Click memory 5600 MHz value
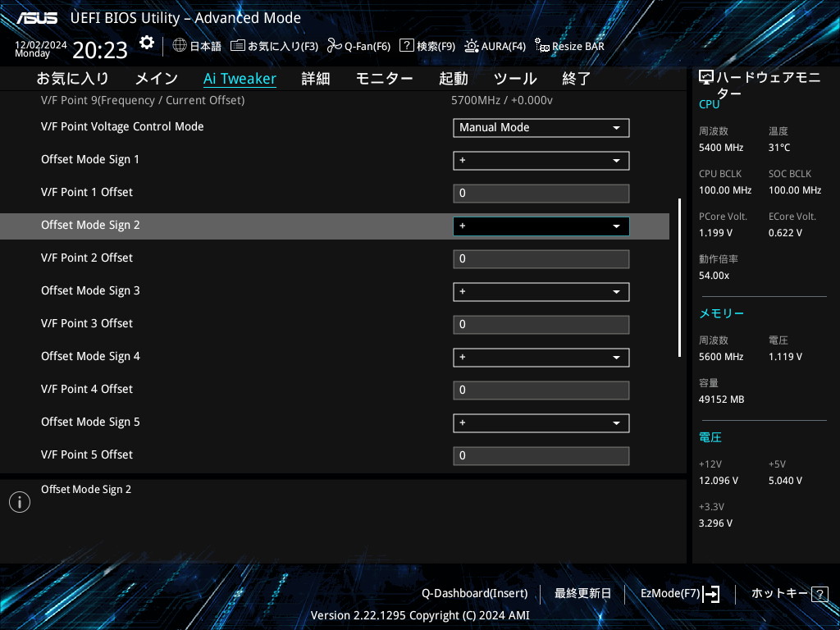This screenshot has height=630, width=840. point(721,357)
